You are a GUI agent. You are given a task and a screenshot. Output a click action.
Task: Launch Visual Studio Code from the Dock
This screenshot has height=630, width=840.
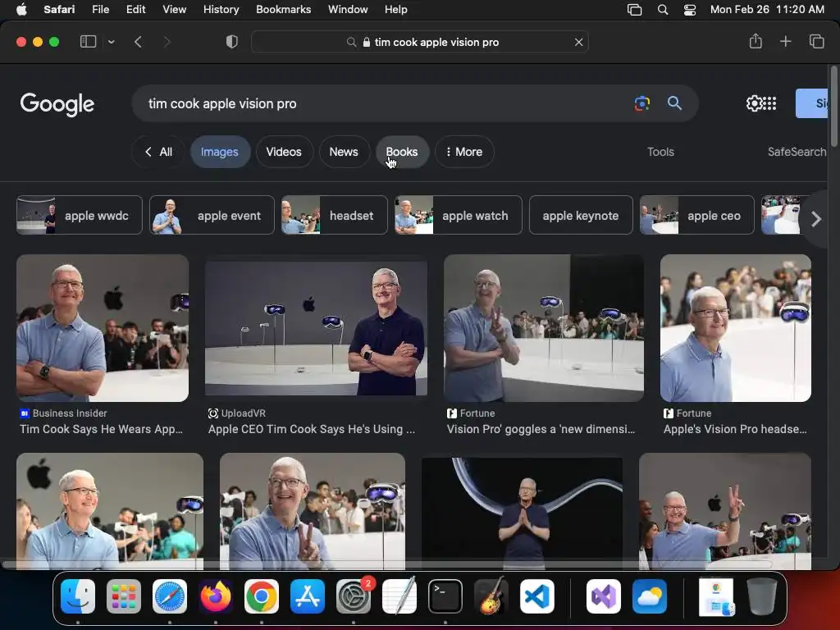coord(536,596)
